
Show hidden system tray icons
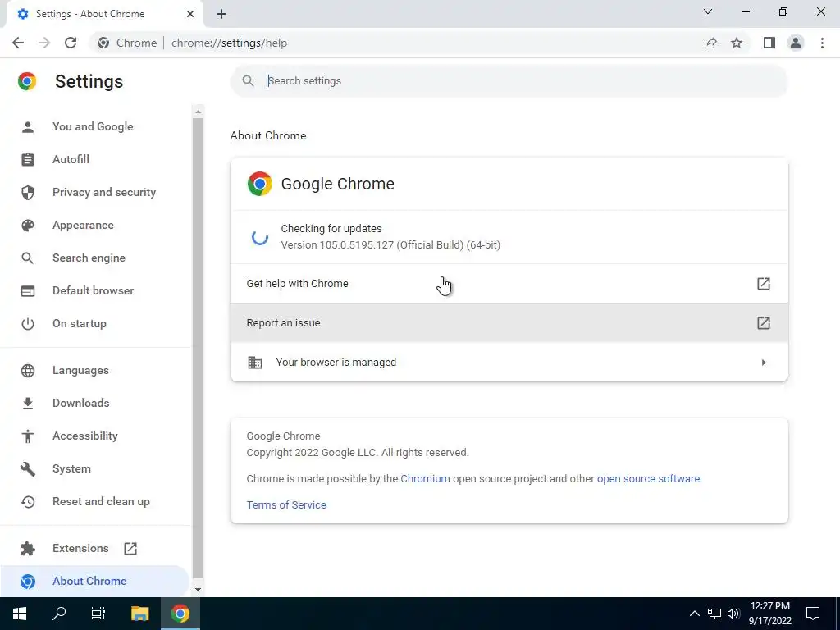coord(694,614)
